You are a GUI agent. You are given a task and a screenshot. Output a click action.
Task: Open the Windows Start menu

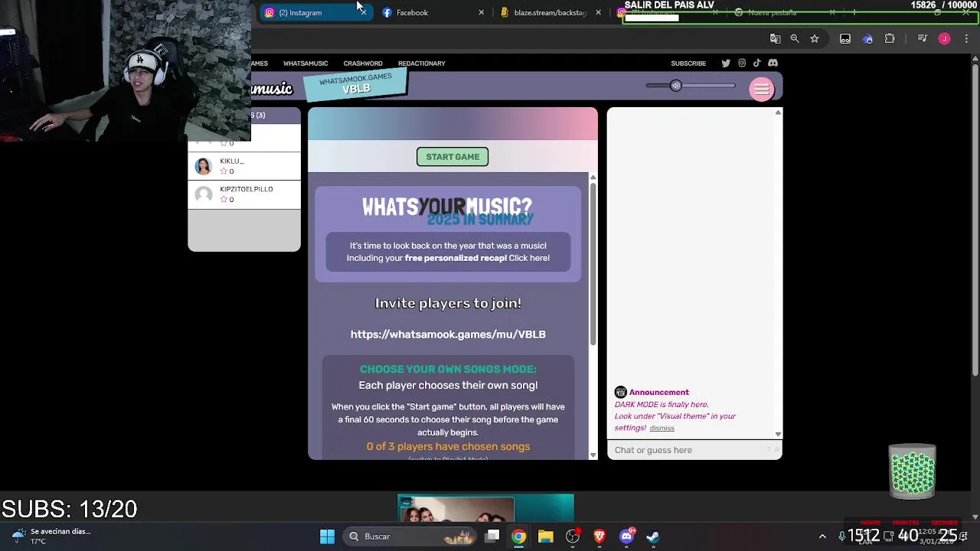(x=327, y=536)
